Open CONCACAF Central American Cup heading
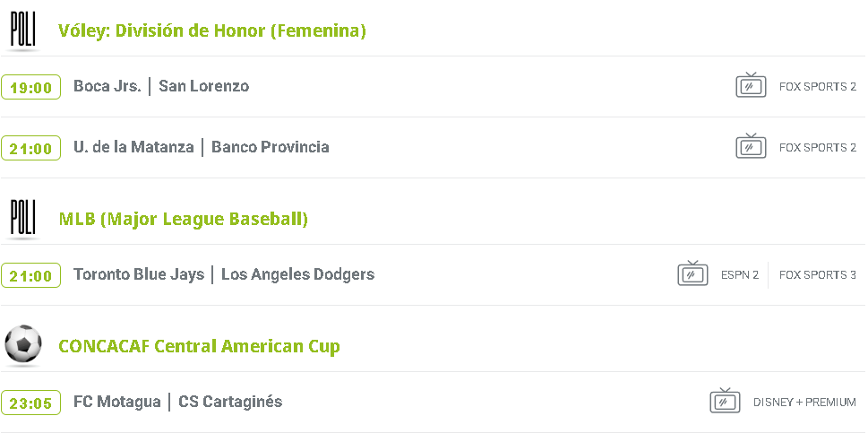 coord(199,346)
